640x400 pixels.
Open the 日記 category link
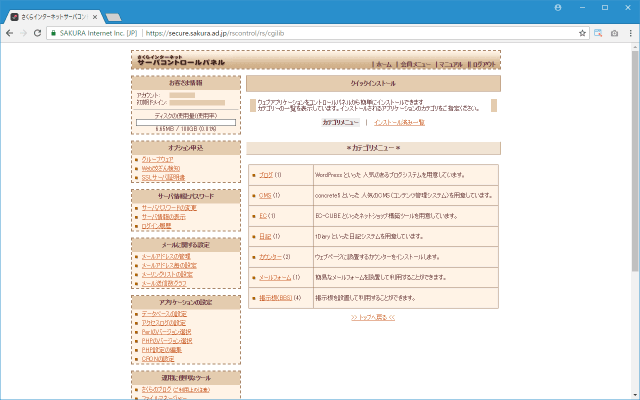pyautogui.click(x=265, y=236)
